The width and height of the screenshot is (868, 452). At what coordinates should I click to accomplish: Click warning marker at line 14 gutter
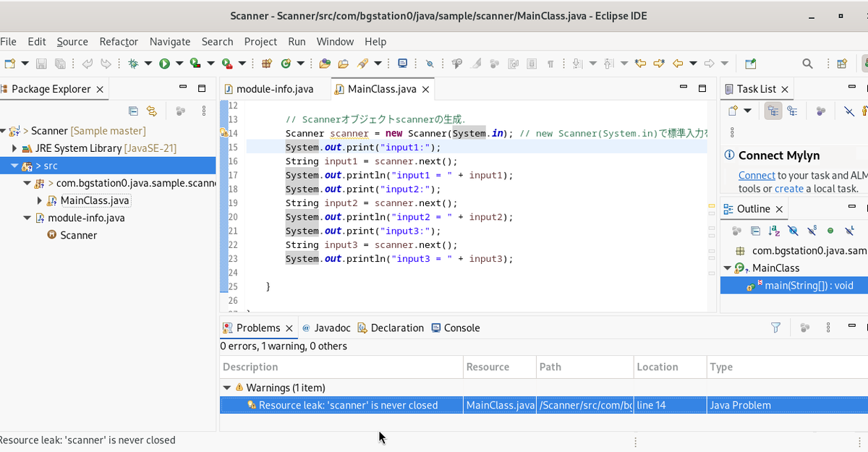click(224, 133)
